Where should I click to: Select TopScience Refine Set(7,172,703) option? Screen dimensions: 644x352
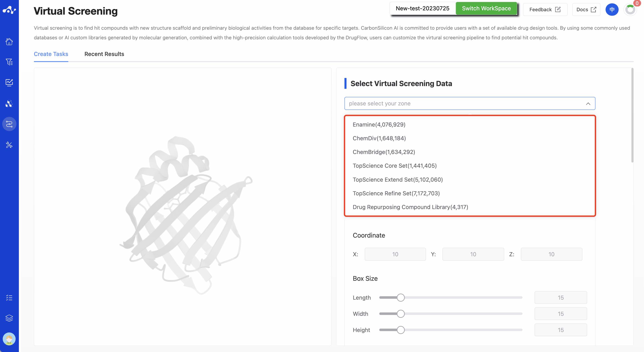coord(469,193)
